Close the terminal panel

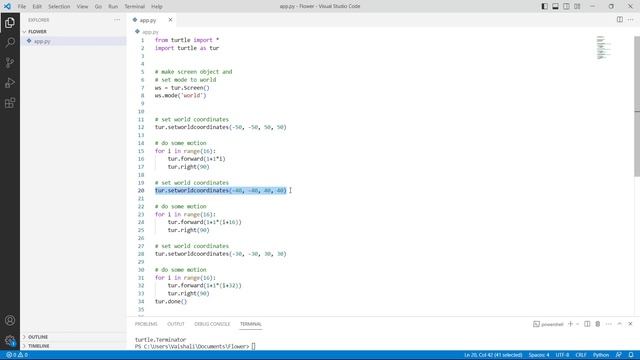(x=630, y=324)
